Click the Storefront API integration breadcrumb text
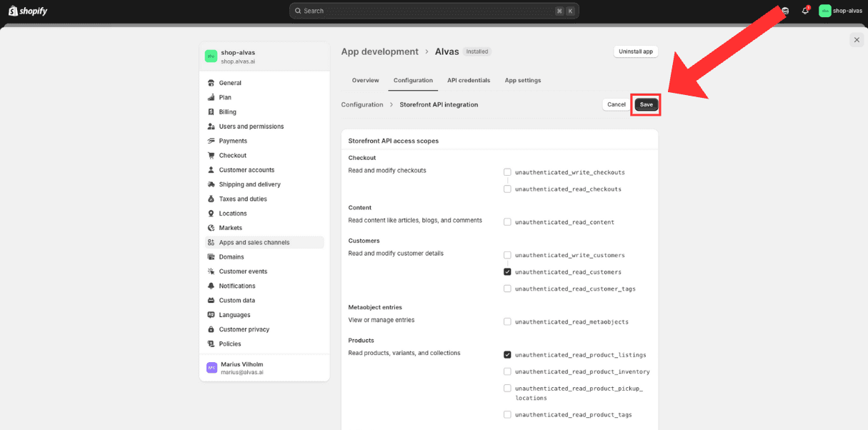 439,104
